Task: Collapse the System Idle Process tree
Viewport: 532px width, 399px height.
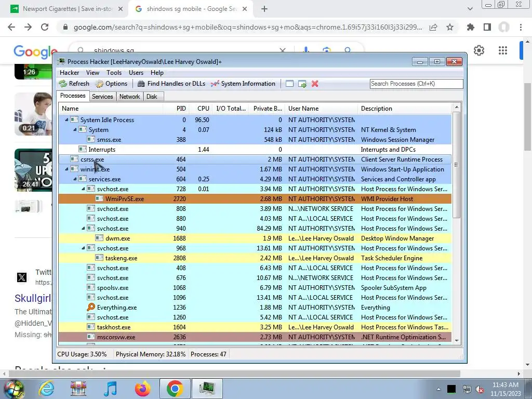Action: tap(66, 120)
